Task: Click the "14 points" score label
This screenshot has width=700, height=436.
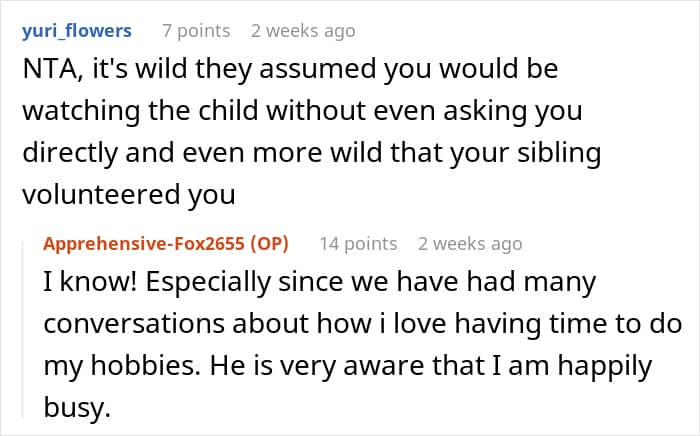Action: [x=357, y=243]
